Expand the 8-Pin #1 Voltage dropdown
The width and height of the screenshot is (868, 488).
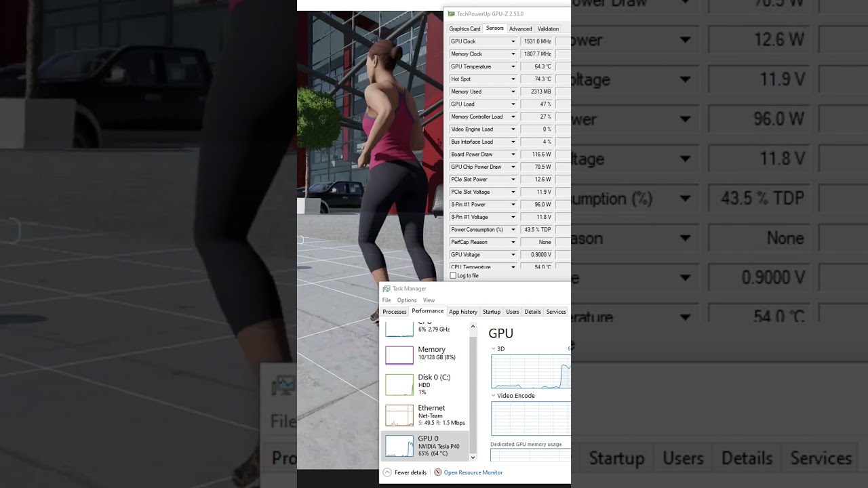pyautogui.click(x=513, y=217)
